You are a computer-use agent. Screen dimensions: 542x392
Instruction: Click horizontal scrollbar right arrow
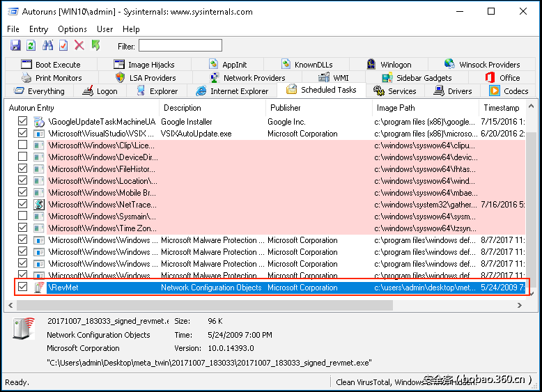(x=520, y=305)
